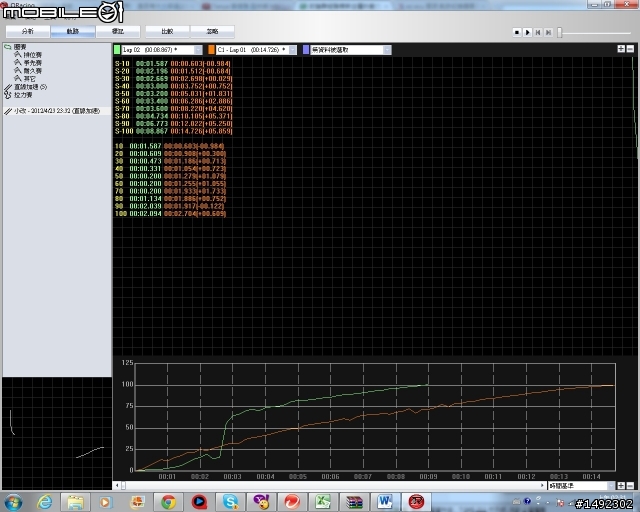Viewport: 640px width, 512px height.
Task: Select 耐久賽 in the tree
Action: [32, 71]
